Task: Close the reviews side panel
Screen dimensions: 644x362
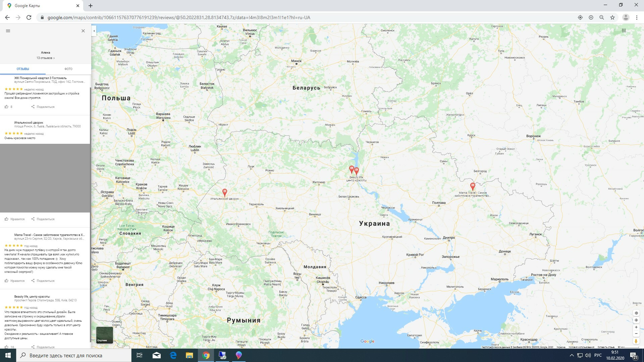Action: click(83, 31)
